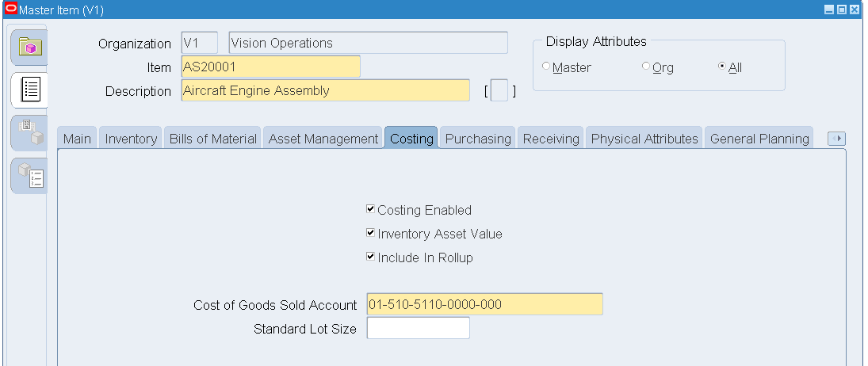Open the Asset Management tab

323,138
